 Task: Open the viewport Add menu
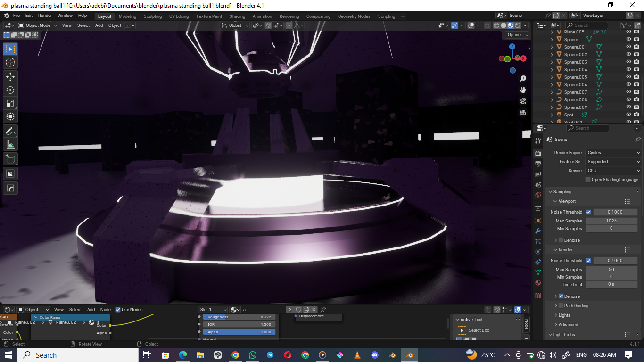tap(99, 25)
